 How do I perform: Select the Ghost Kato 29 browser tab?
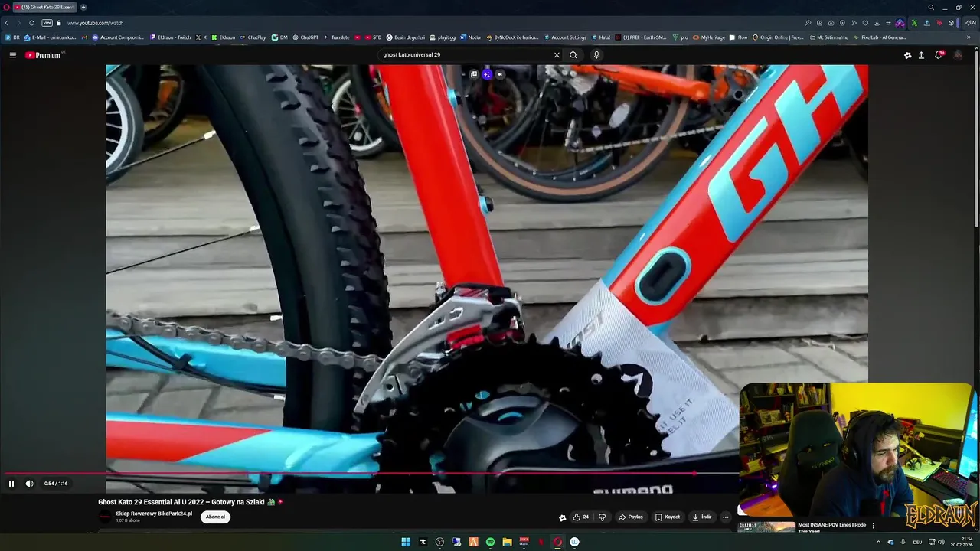pos(44,7)
